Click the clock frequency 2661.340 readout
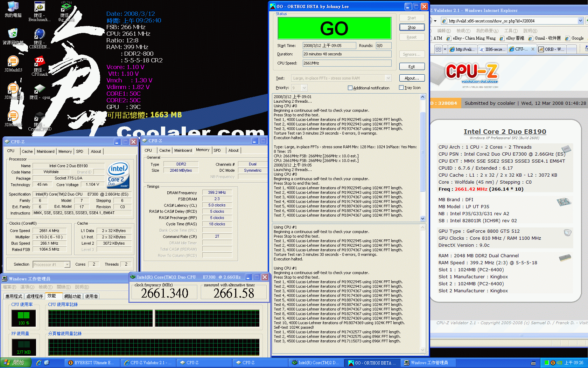The width and height of the screenshot is (588, 368). [165, 293]
